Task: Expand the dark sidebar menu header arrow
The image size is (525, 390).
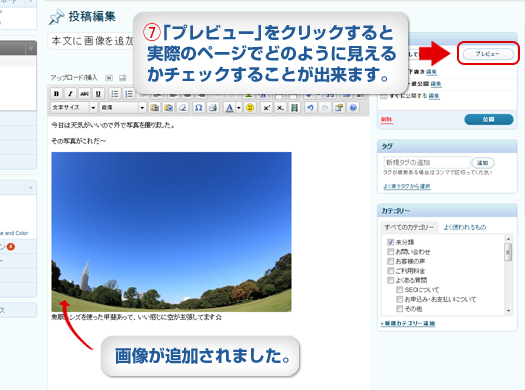Action: point(31,49)
